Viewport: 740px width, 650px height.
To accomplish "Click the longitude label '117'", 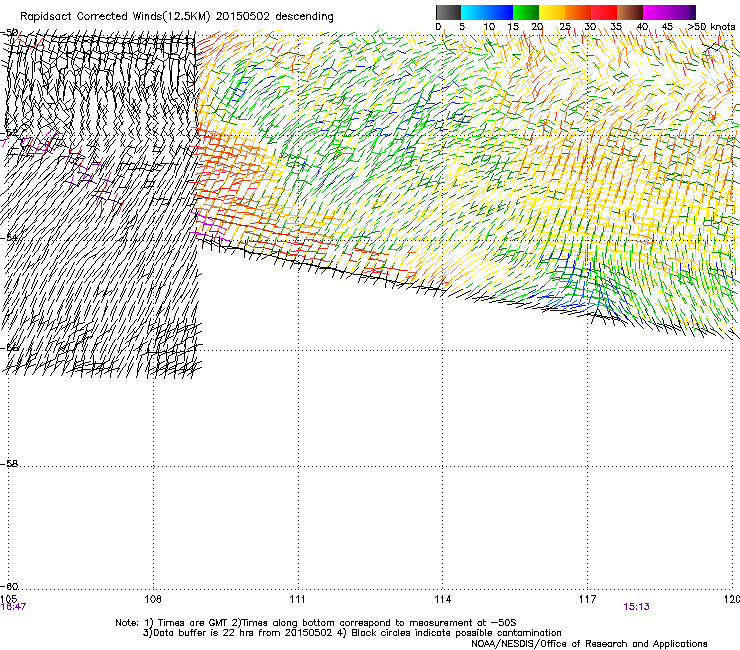I will 587,599.
